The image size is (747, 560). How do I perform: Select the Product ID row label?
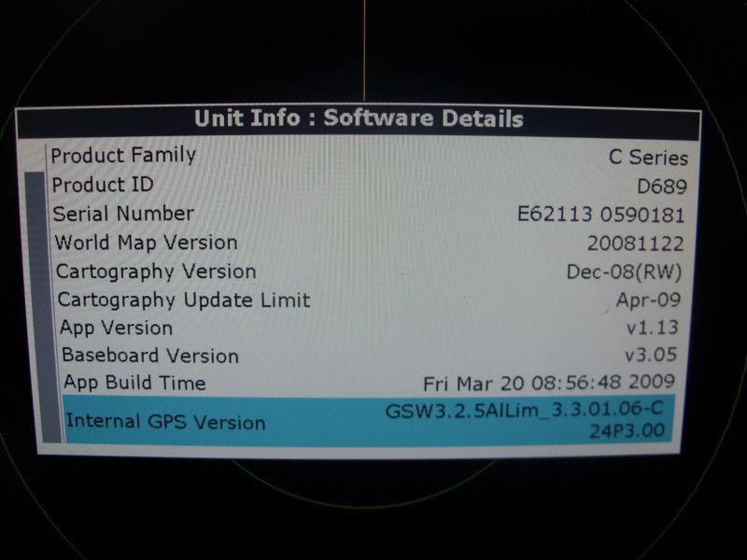pos(103,185)
